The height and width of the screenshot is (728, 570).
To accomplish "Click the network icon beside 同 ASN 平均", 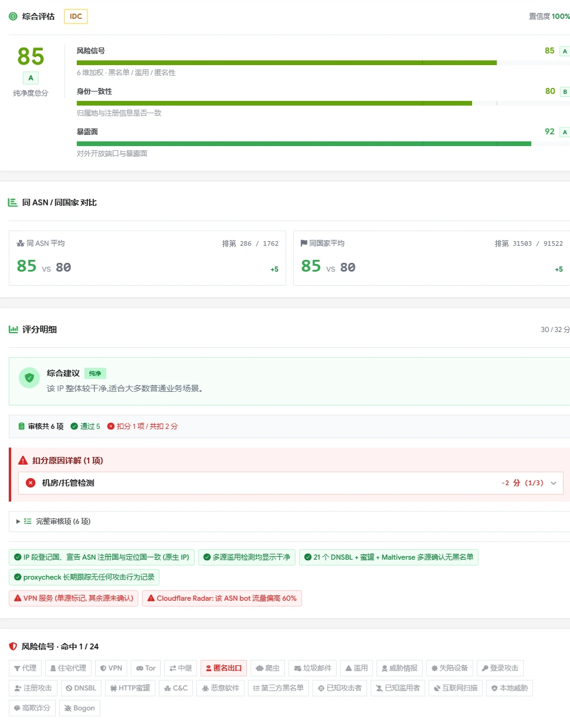I will click(21, 243).
